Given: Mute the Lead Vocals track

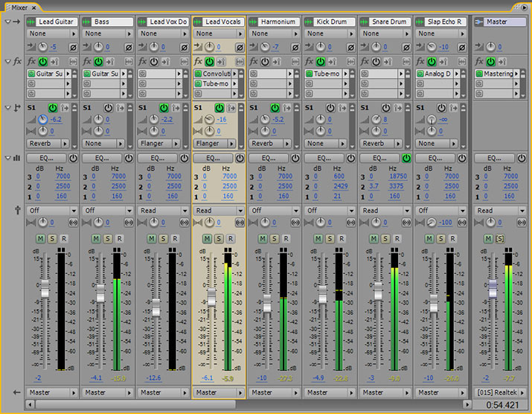Looking at the screenshot, I should coord(207,239).
